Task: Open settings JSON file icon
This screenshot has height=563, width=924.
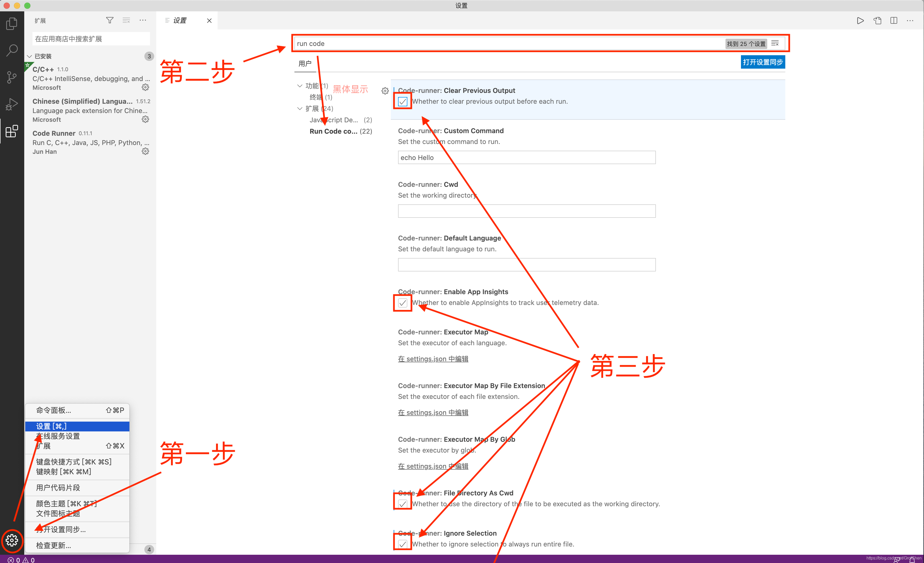Action: [878, 21]
